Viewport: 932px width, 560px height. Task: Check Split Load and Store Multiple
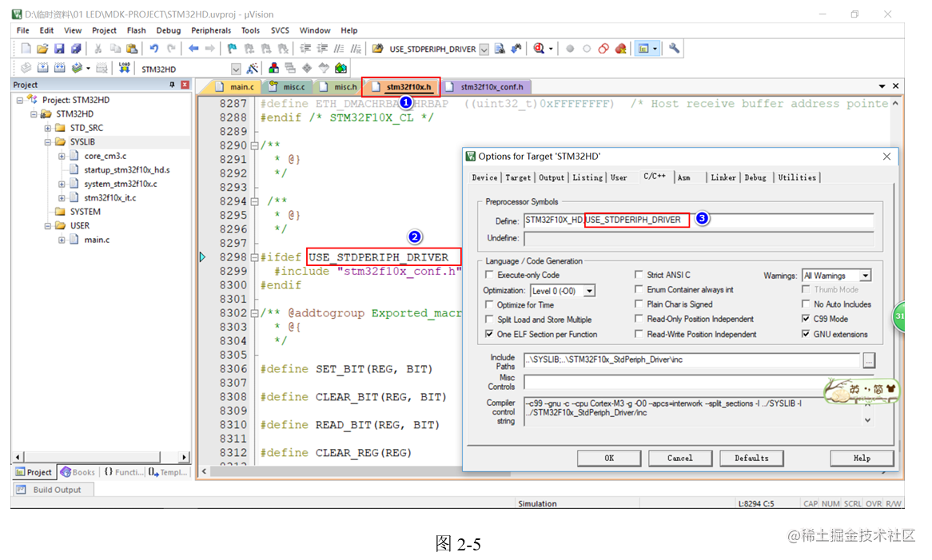point(489,319)
